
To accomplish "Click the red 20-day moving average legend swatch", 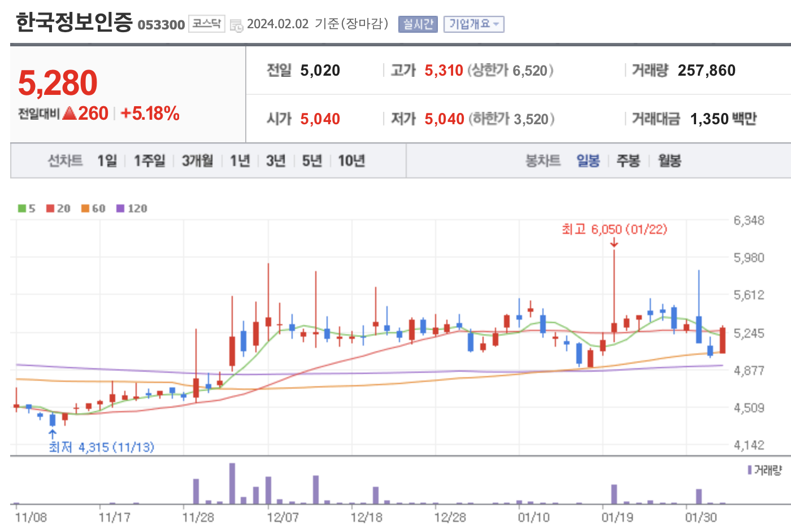I will [50, 208].
